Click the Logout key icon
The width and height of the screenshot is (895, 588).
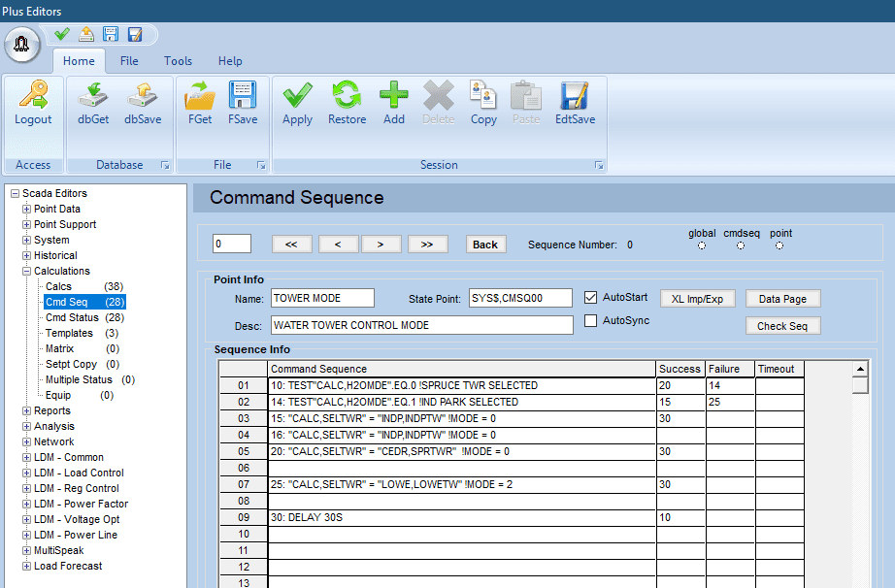coord(33,95)
